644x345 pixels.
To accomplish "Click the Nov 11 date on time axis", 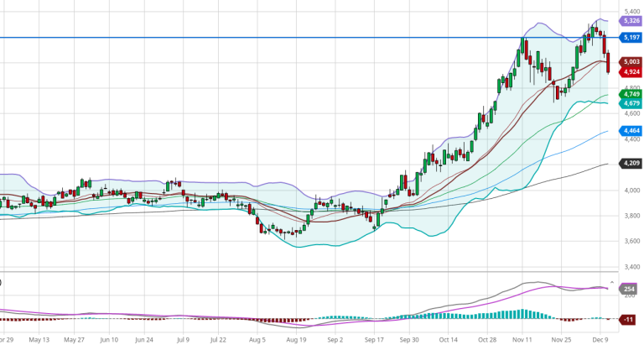I will (x=522, y=341).
